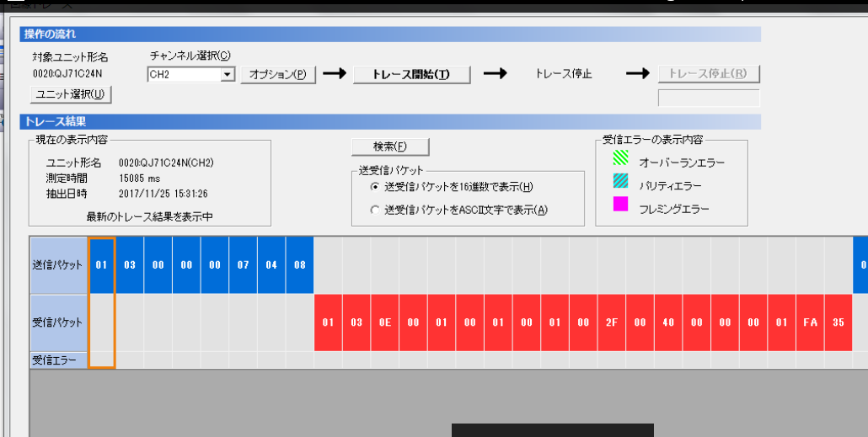Click the オプション(P) options button
Screen dimensions: 868x437
(x=279, y=74)
